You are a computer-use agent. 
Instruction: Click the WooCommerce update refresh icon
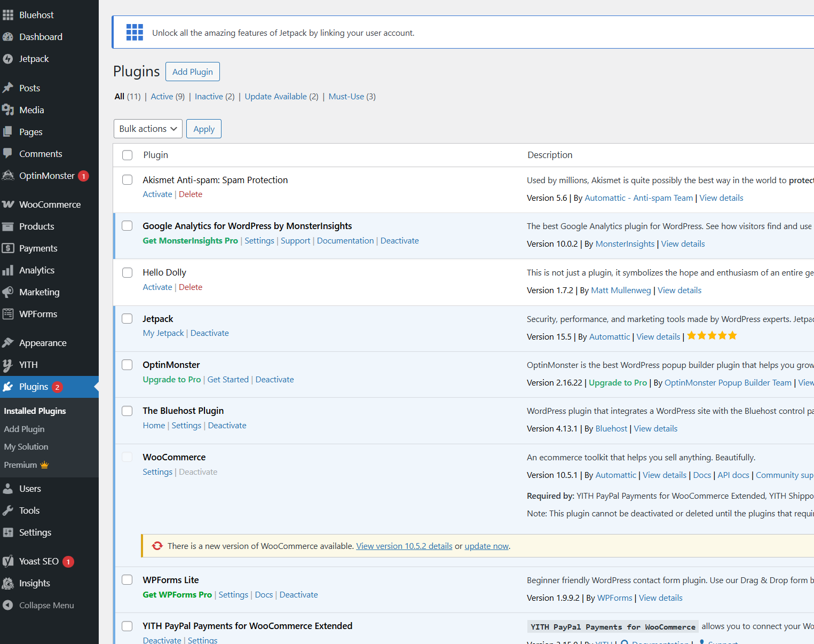pyautogui.click(x=157, y=546)
